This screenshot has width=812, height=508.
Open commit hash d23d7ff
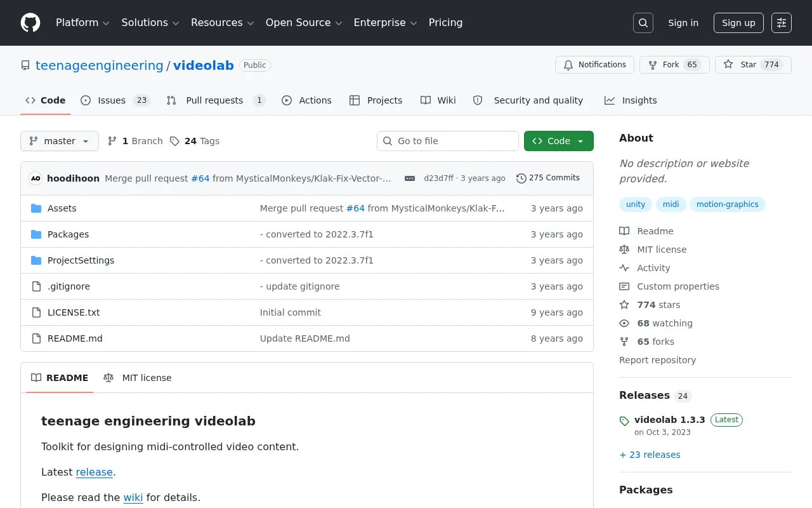(x=438, y=178)
